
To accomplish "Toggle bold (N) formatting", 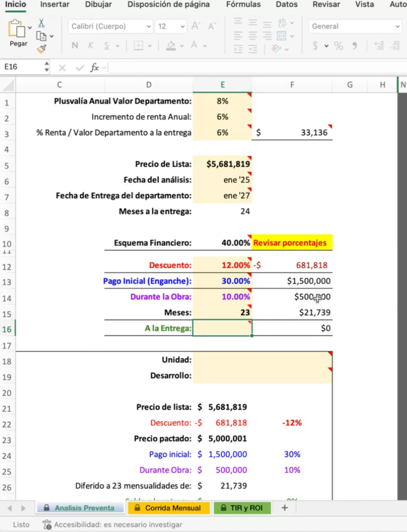I will click(x=75, y=45).
